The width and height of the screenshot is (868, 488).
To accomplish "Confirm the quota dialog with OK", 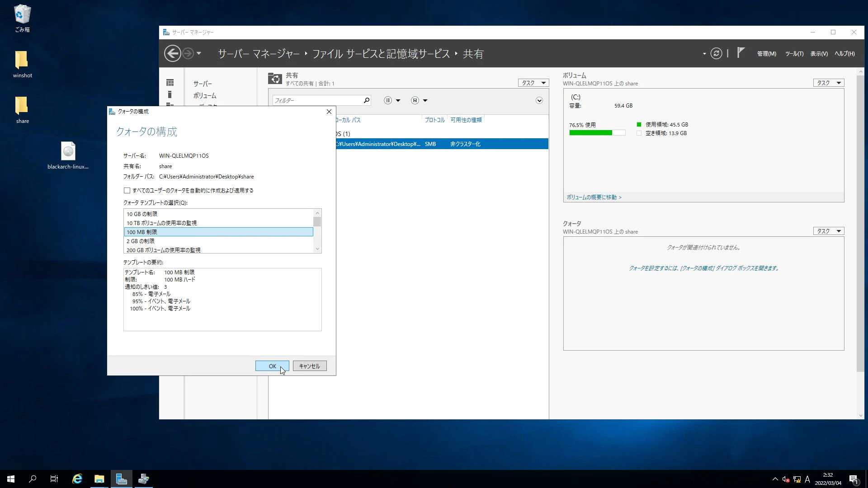I will pyautogui.click(x=272, y=366).
